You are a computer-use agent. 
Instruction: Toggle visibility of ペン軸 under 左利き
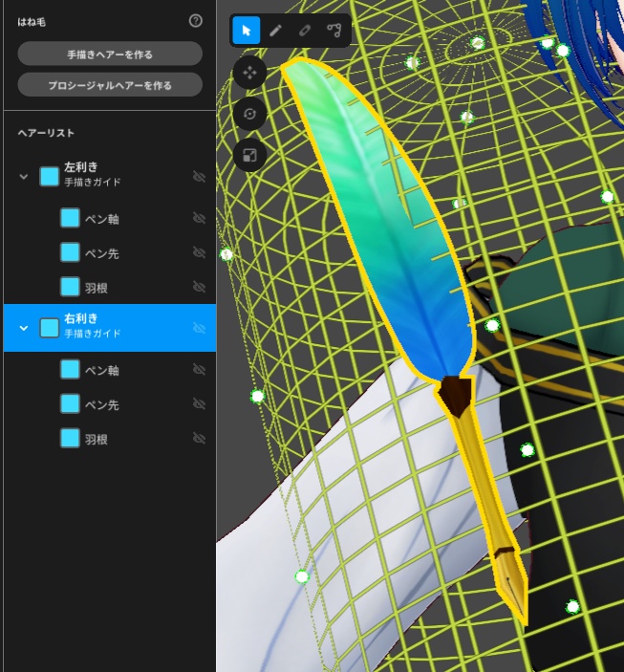199,218
